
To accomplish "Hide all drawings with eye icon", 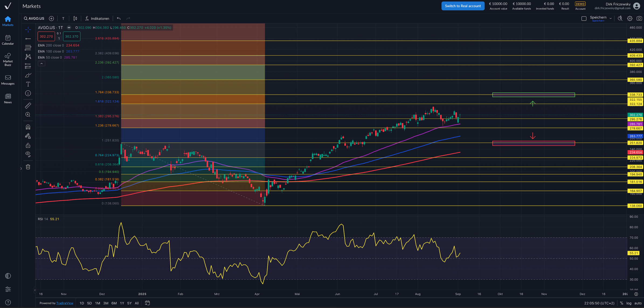I will (x=28, y=154).
